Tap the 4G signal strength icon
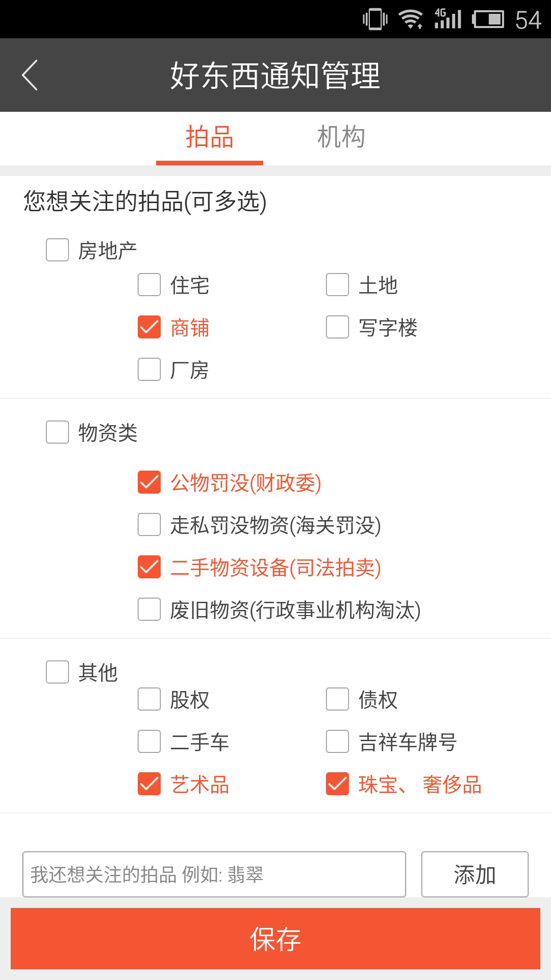551x980 pixels. click(448, 19)
